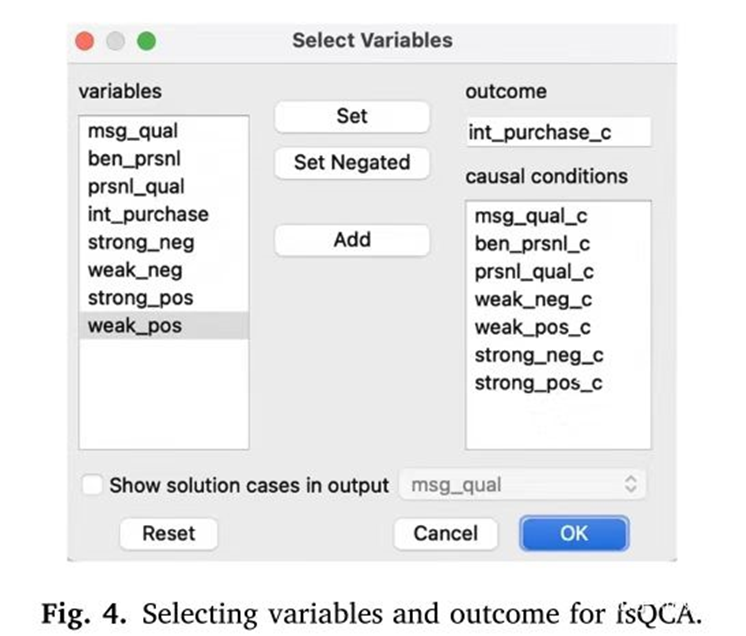746x636 pixels.
Task: Open the msg_qual dropdown menu
Action: pos(522,486)
